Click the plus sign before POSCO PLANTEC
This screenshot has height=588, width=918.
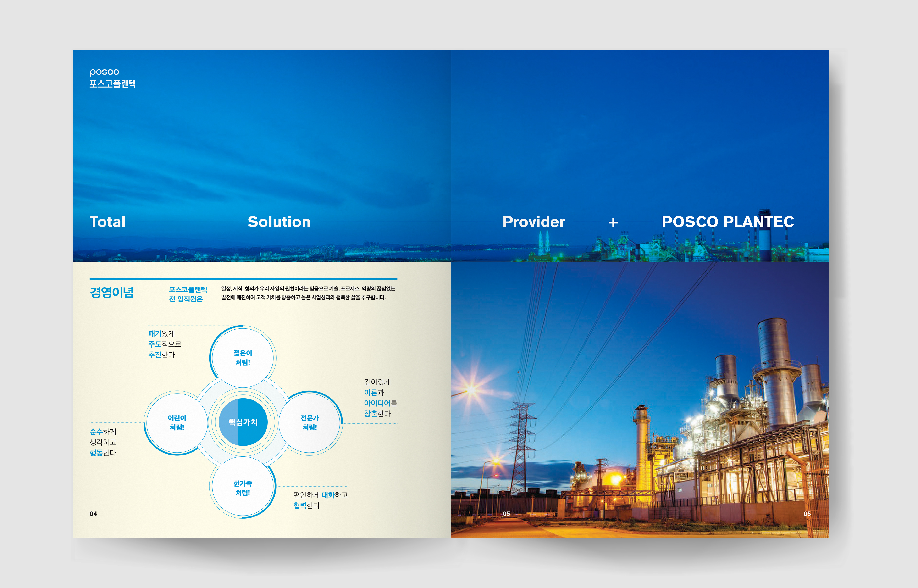click(x=613, y=222)
